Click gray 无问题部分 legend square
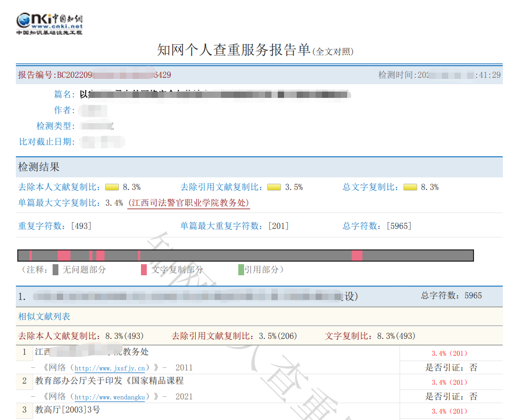The height and width of the screenshot is (420, 515). click(56, 270)
